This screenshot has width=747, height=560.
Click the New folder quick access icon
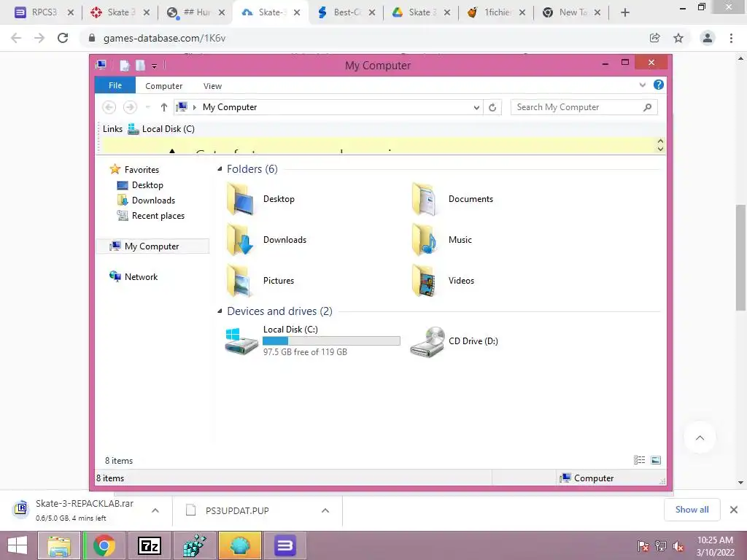tap(140, 65)
